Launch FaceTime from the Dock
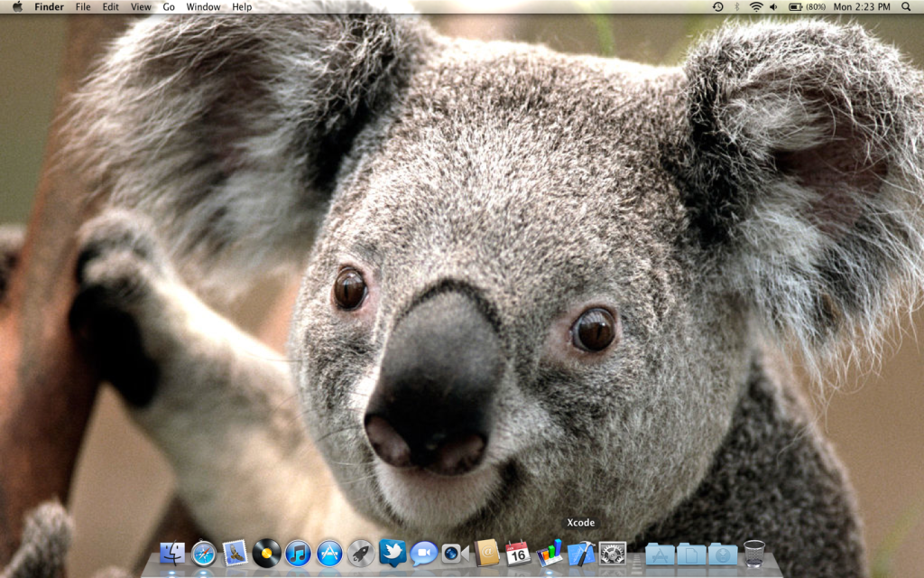 (x=455, y=554)
